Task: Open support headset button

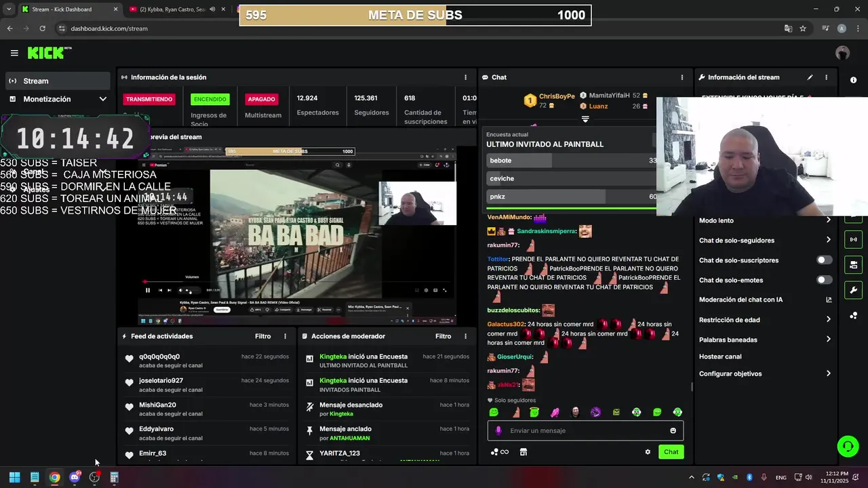Action: tap(848, 446)
